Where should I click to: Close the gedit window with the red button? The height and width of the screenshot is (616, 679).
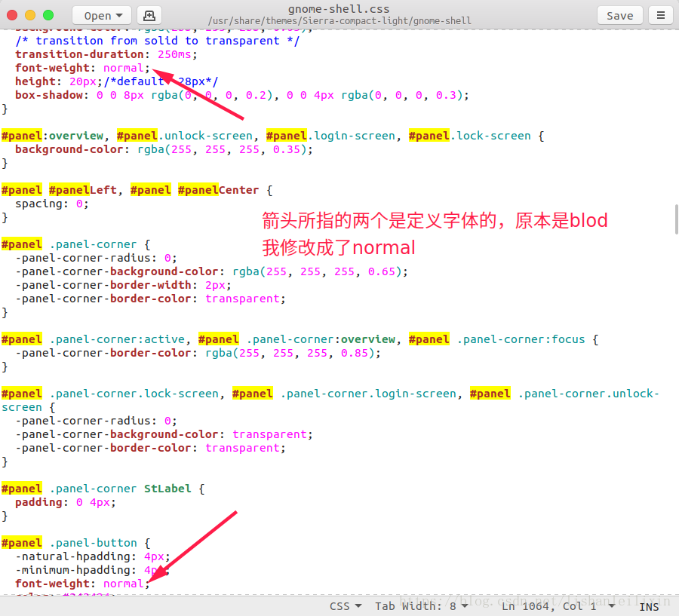pos(12,16)
